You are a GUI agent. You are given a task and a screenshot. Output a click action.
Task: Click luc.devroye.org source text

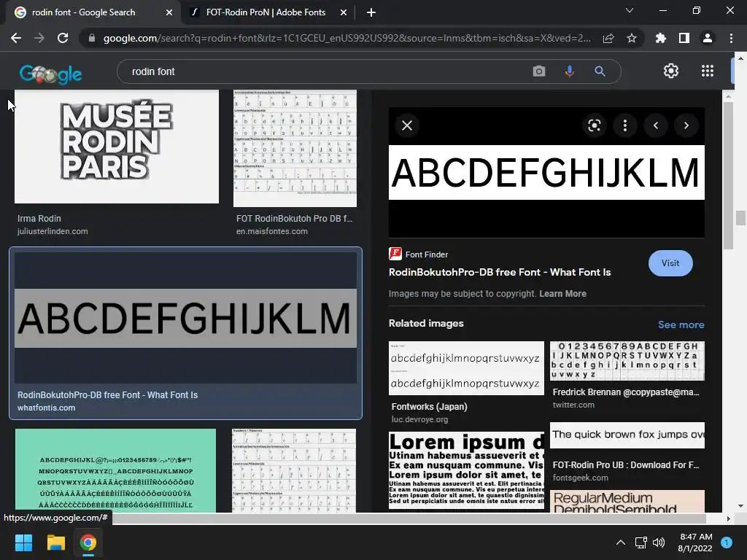click(x=419, y=419)
